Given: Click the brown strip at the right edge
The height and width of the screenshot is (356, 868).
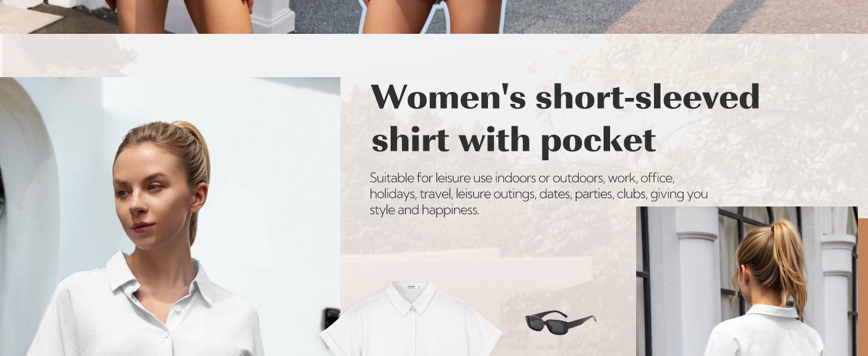Looking at the screenshot, I should coord(863,287).
